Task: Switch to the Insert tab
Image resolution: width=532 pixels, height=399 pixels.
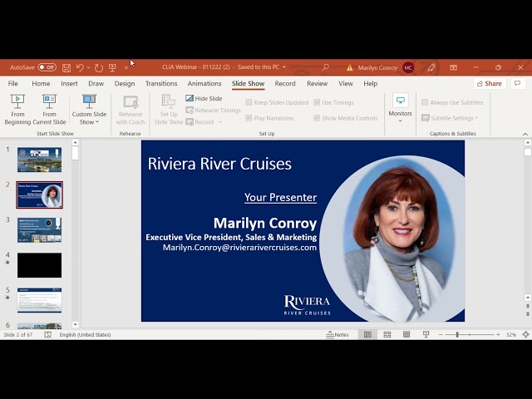Action: [x=69, y=83]
